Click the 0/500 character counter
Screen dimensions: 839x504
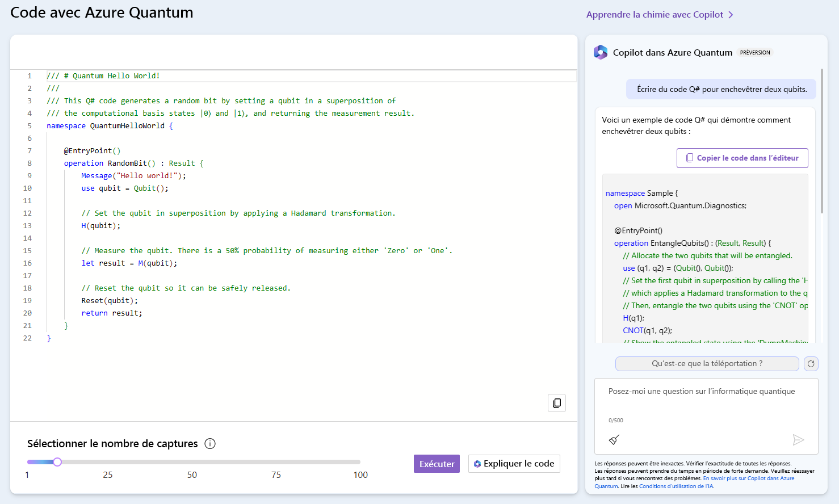pos(616,421)
